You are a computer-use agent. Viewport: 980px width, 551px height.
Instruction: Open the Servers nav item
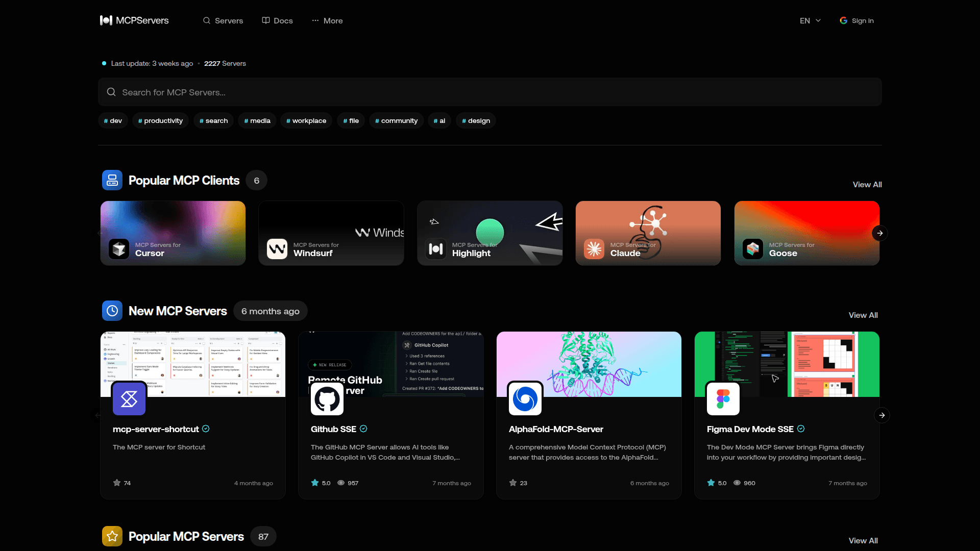click(223, 21)
